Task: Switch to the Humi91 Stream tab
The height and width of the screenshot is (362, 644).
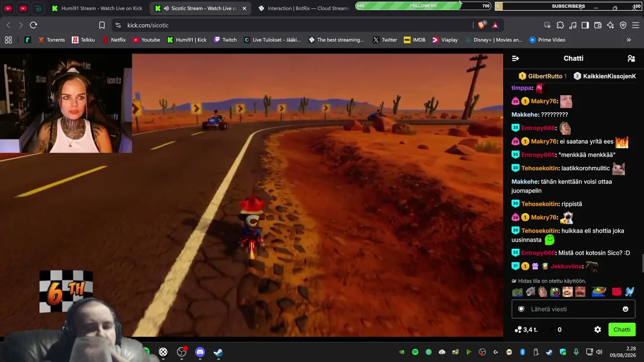Action: [97, 9]
